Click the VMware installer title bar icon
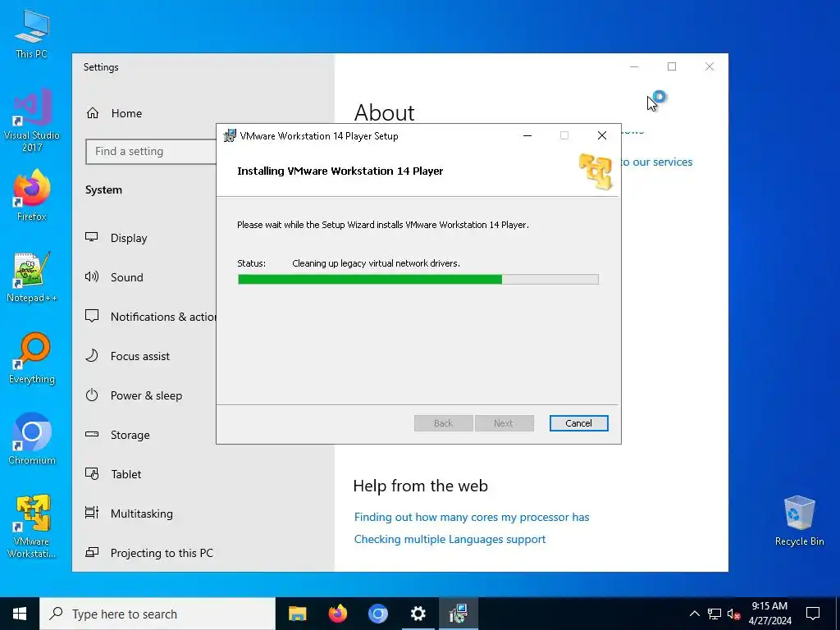Screen dimensions: 840x630 pos(230,135)
